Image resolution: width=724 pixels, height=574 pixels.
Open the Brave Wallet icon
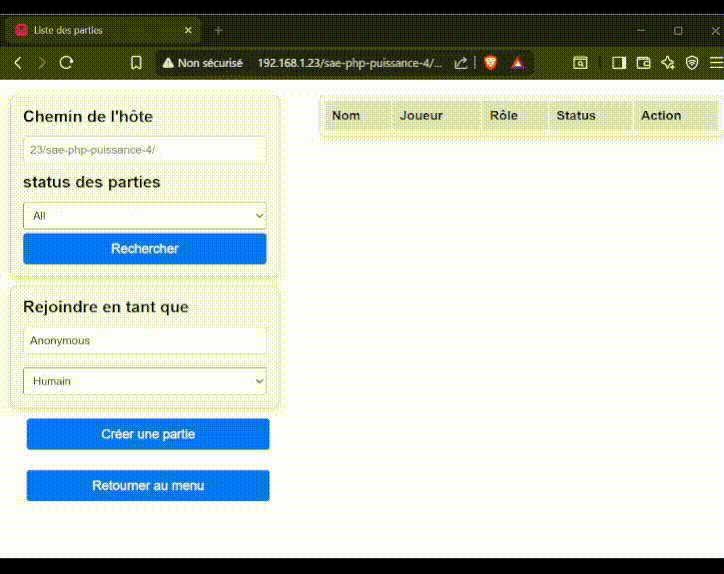pyautogui.click(x=644, y=63)
